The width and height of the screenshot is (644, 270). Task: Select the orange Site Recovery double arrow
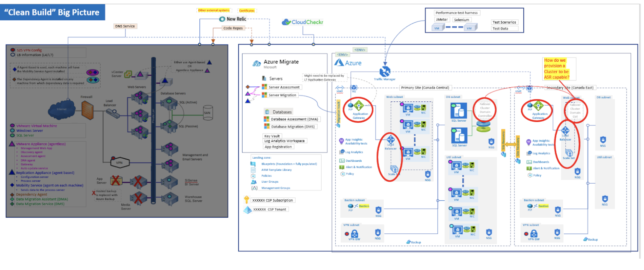511,145
